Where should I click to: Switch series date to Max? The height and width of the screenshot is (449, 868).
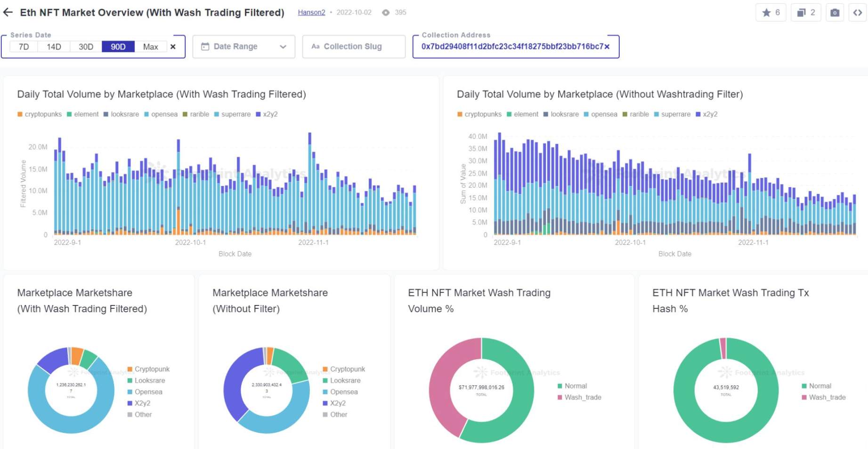[x=150, y=47]
